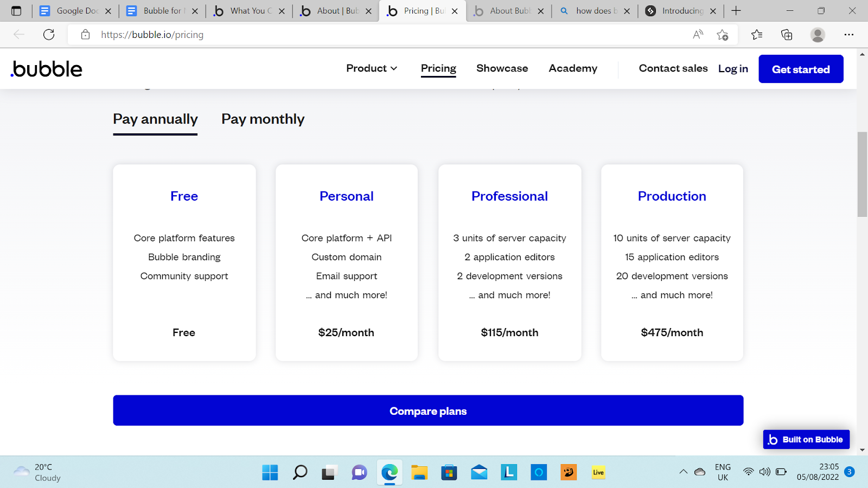This screenshot has height=488, width=868.
Task: Open the tab actions menu icon
Action: (16, 11)
